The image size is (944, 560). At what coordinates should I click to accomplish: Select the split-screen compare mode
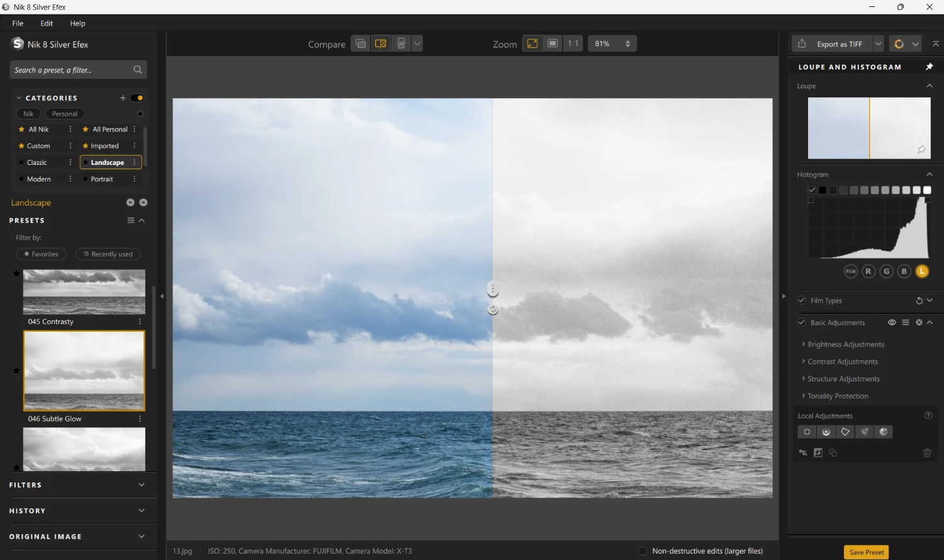pyautogui.click(x=381, y=43)
